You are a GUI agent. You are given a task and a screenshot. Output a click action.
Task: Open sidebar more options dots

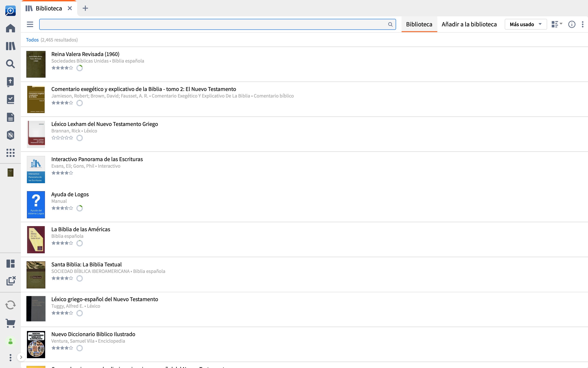pos(10,358)
